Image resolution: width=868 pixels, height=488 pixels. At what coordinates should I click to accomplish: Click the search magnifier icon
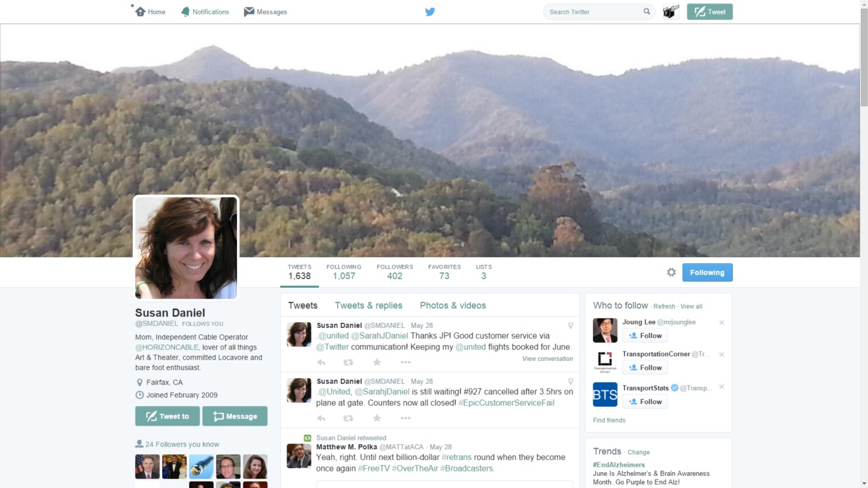(x=647, y=11)
